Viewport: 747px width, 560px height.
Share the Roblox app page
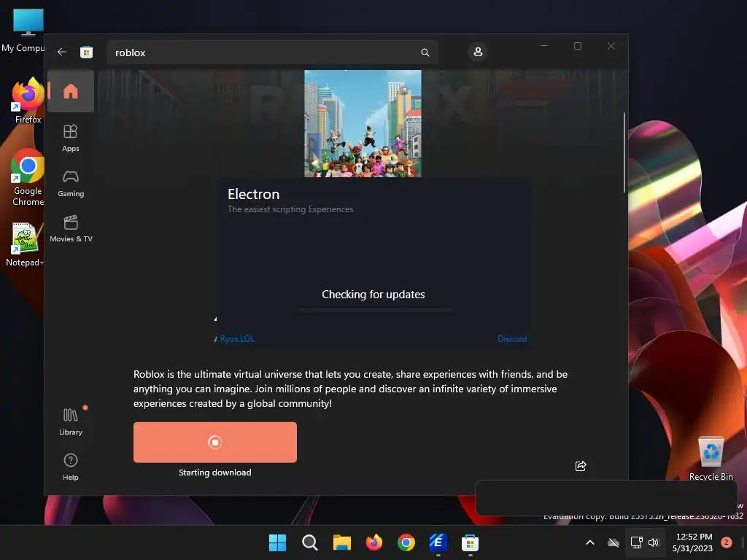click(580, 466)
